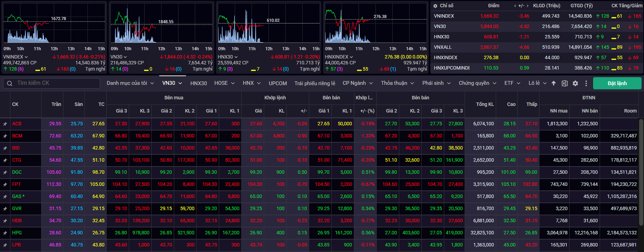
Task: Click right arrow next to +/- column header
Action: click(x=527, y=6)
